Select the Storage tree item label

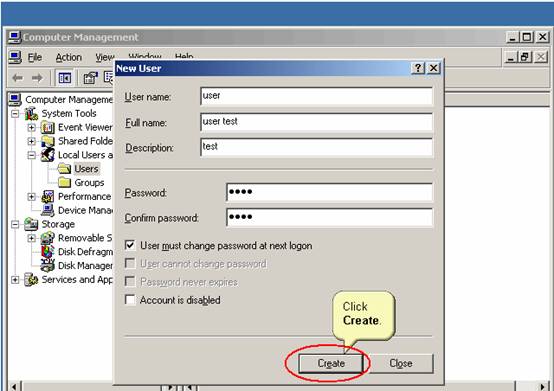pos(58,224)
